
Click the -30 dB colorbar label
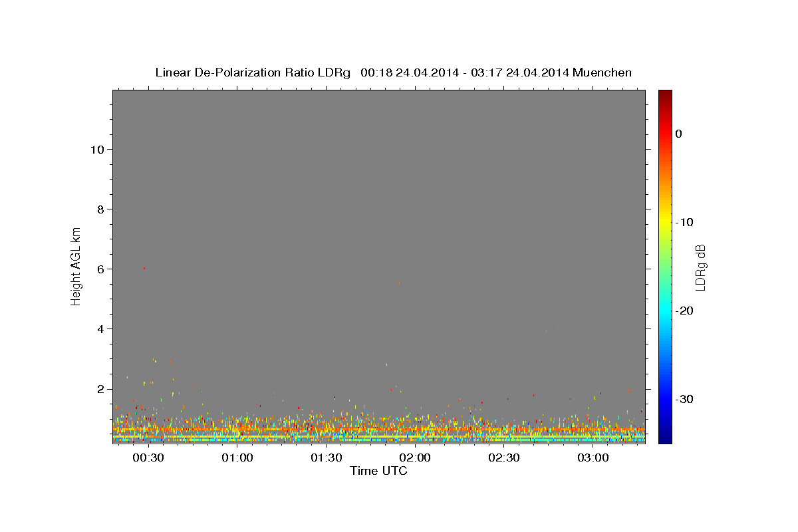tap(685, 399)
